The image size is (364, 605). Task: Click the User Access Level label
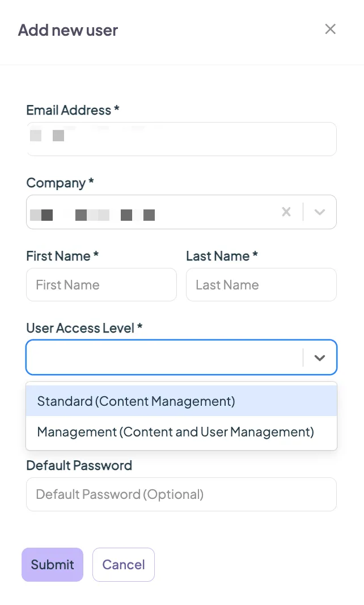pyautogui.click(x=84, y=328)
